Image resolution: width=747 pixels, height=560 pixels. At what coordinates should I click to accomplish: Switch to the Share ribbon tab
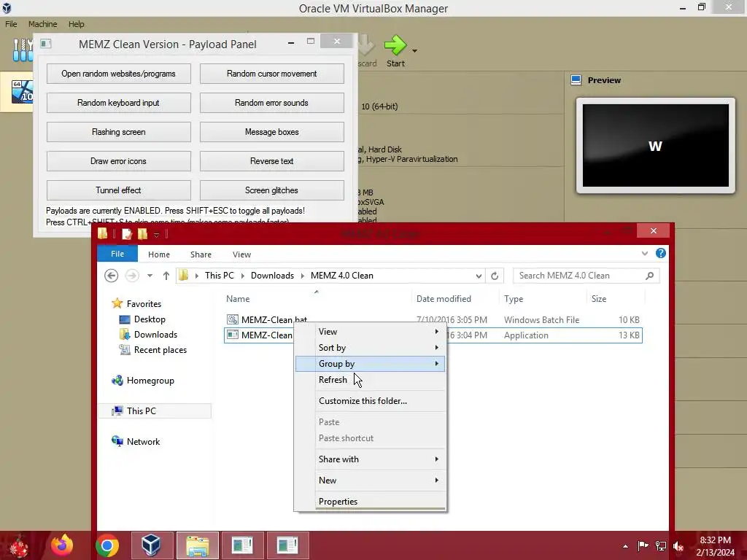coord(201,254)
